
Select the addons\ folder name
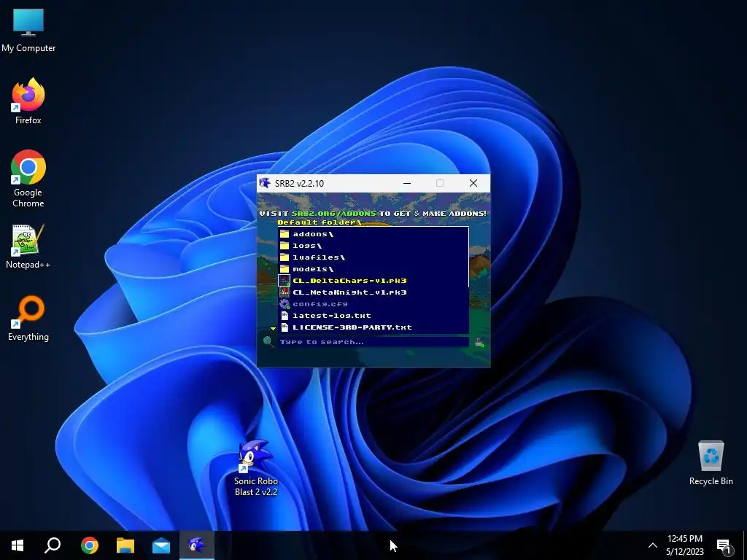[313, 234]
